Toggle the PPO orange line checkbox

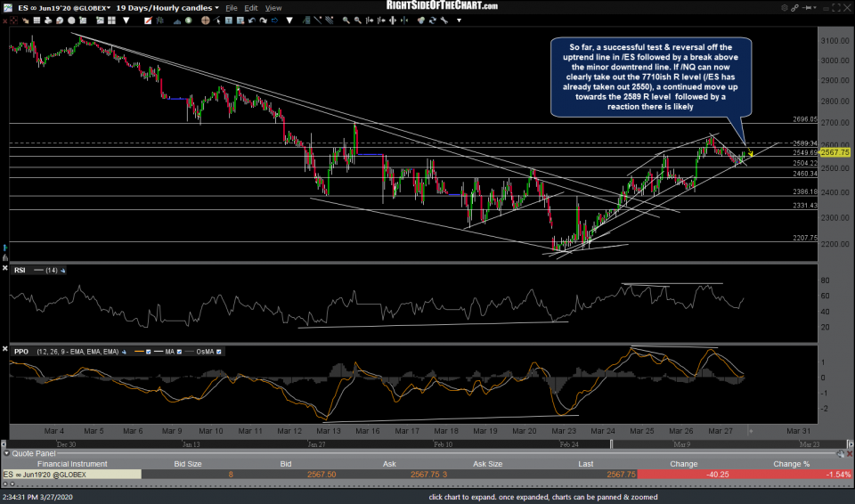(x=149, y=352)
